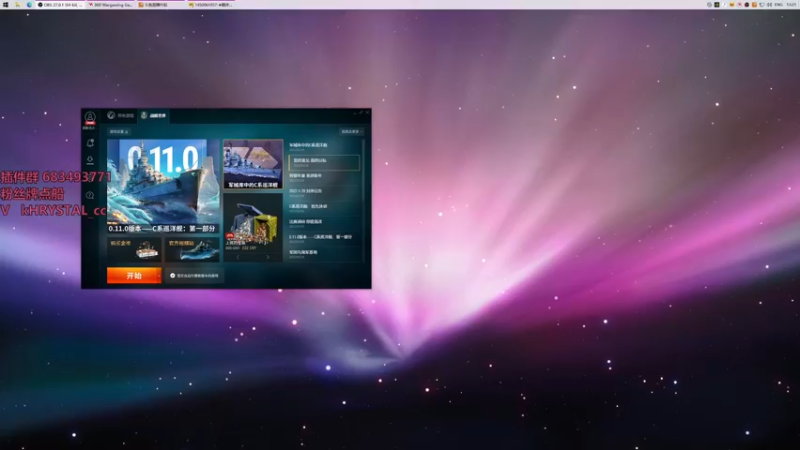Screen dimensions: 800x450
Task: Open the Buy Gold (购买金币) tile
Action: click(x=134, y=249)
